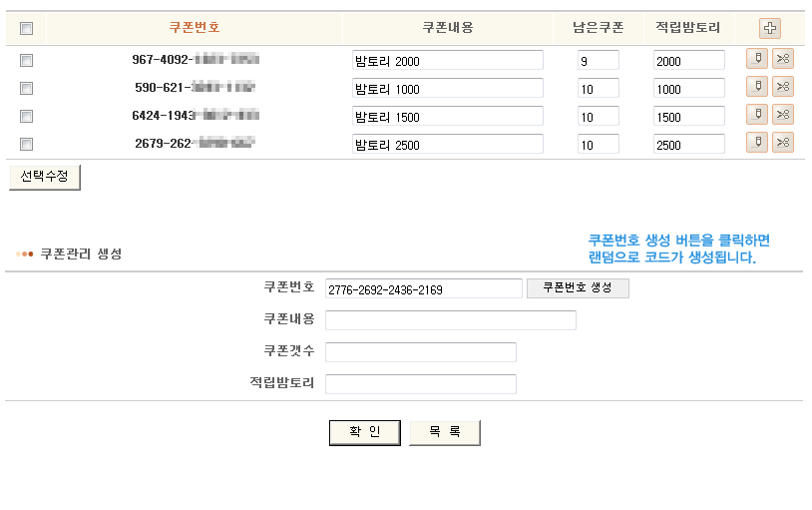Select checkbox for coupon 590-621

[27, 88]
